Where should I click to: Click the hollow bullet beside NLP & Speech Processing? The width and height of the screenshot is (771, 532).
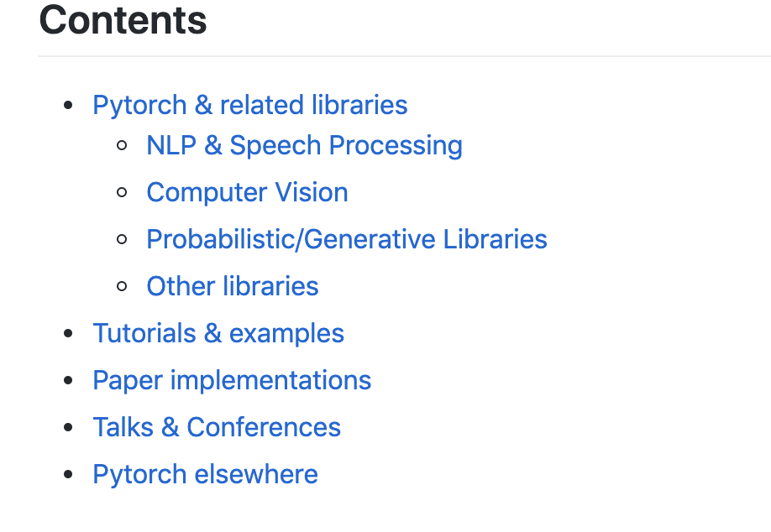tap(123, 146)
